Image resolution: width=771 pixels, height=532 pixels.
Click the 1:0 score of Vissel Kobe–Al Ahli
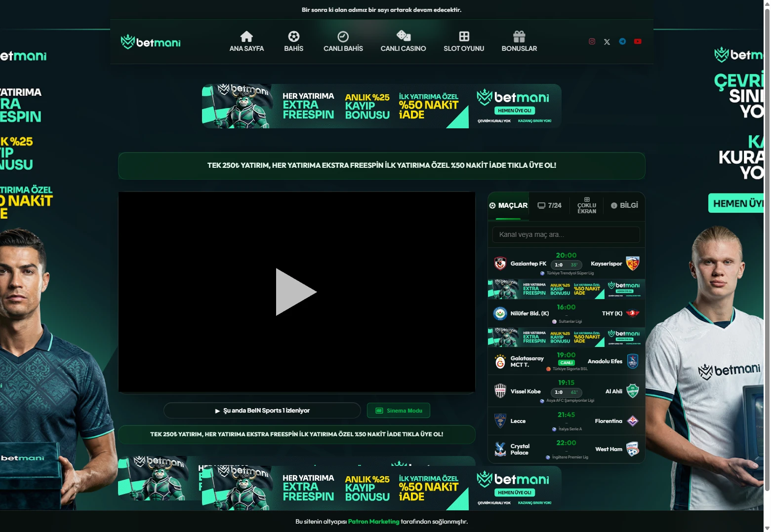pyautogui.click(x=559, y=392)
